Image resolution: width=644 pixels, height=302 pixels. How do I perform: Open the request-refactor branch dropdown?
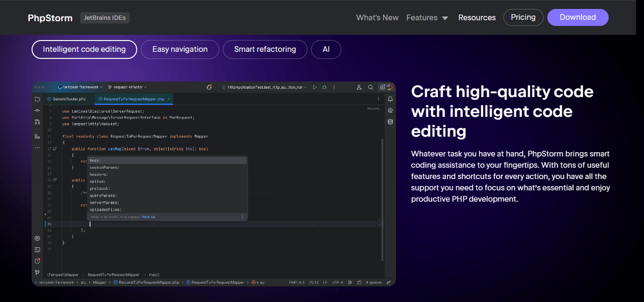pos(127,87)
